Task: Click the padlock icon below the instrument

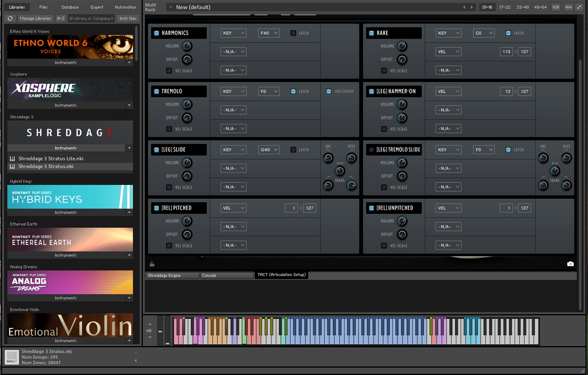Action: coord(152,264)
